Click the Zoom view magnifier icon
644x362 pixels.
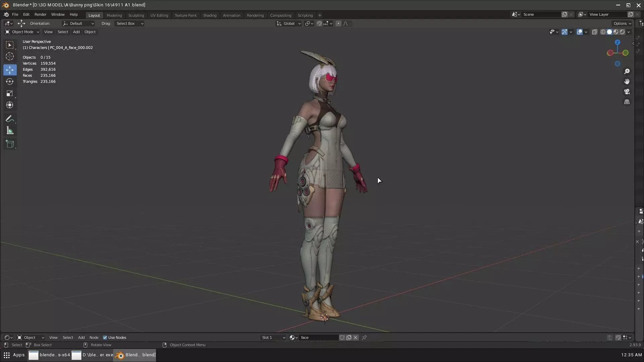(x=627, y=71)
